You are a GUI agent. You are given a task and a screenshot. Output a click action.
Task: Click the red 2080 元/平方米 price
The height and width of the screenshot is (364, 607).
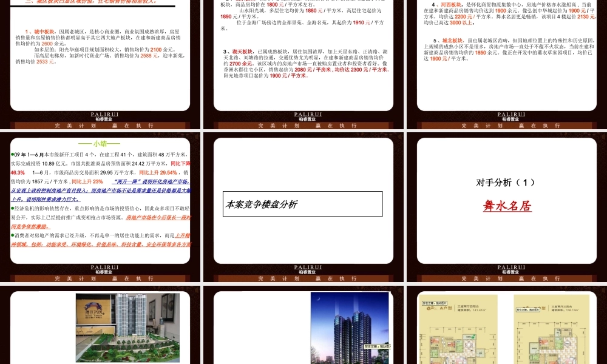[313, 70]
